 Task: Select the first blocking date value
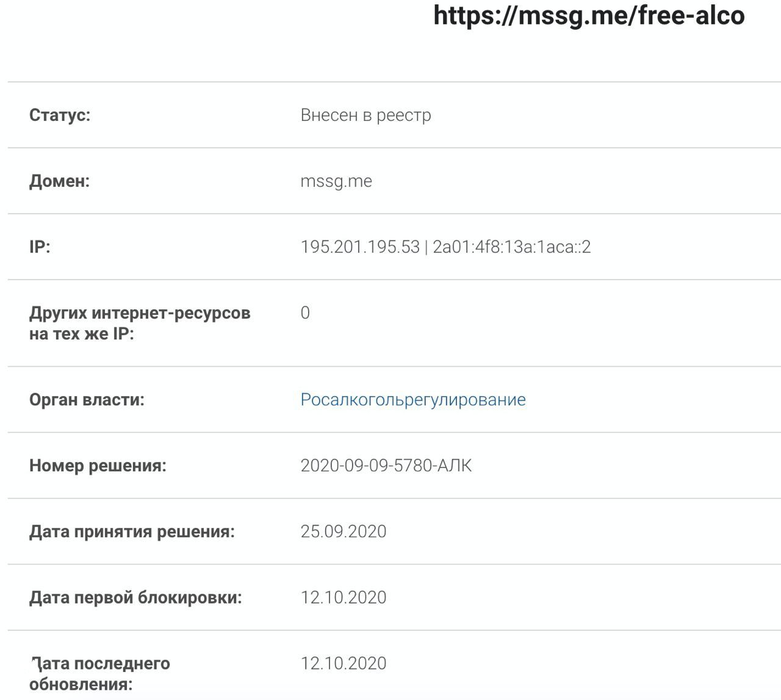[344, 597]
